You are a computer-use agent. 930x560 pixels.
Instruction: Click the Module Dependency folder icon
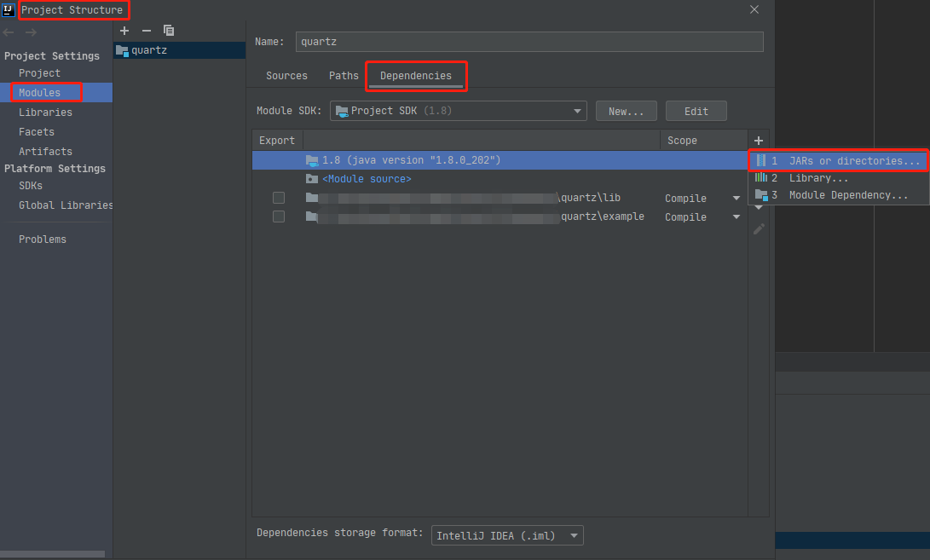761,195
